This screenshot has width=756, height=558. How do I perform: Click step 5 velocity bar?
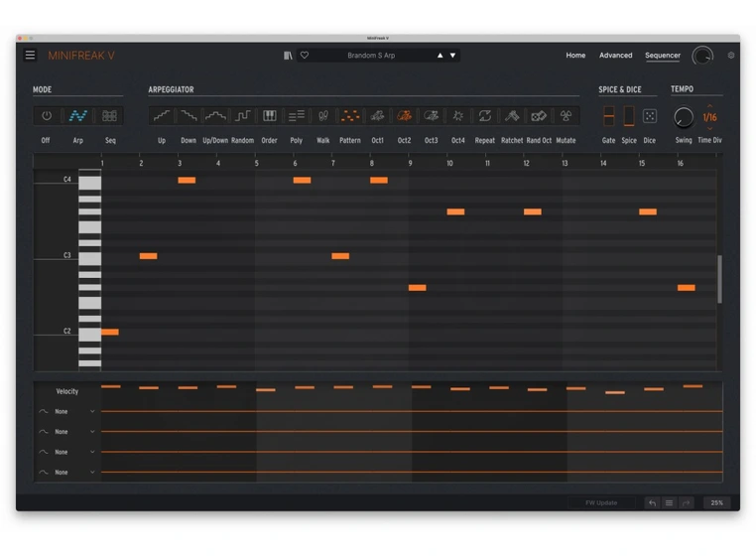(x=266, y=390)
